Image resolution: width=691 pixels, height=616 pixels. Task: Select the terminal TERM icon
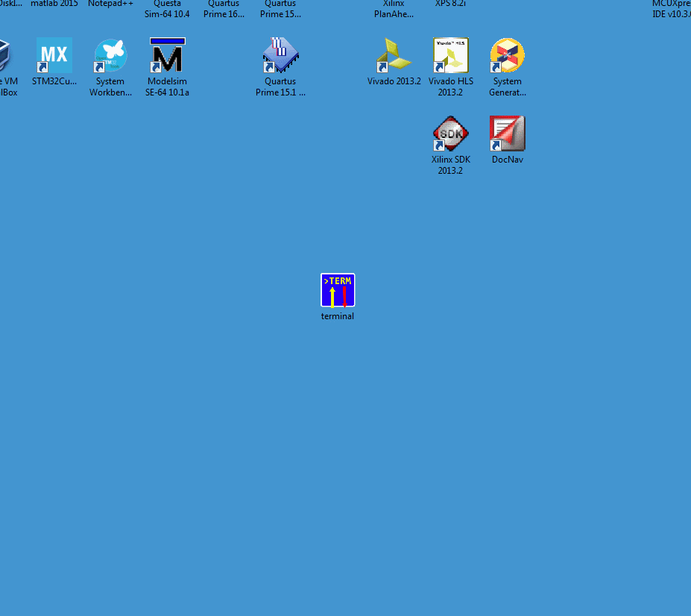(x=338, y=290)
